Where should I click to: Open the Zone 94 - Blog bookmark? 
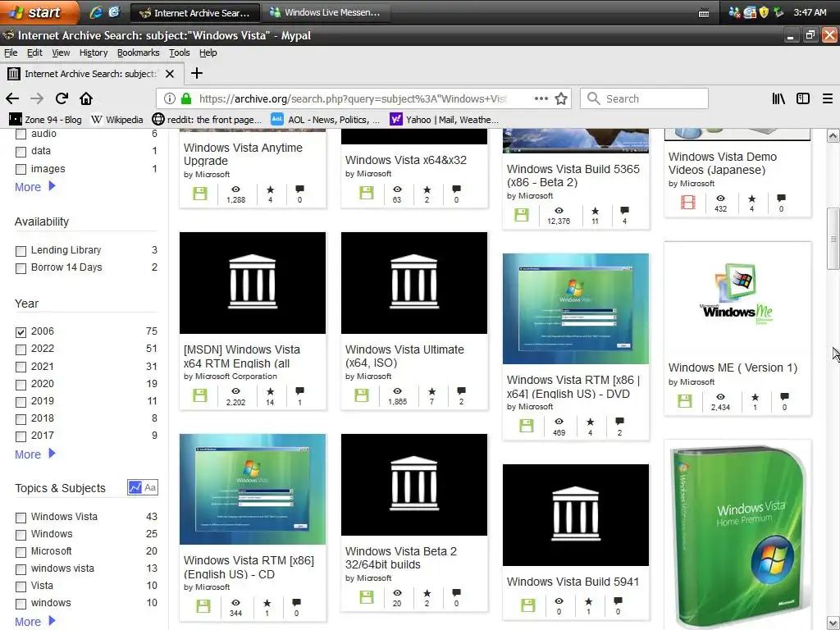click(46, 120)
